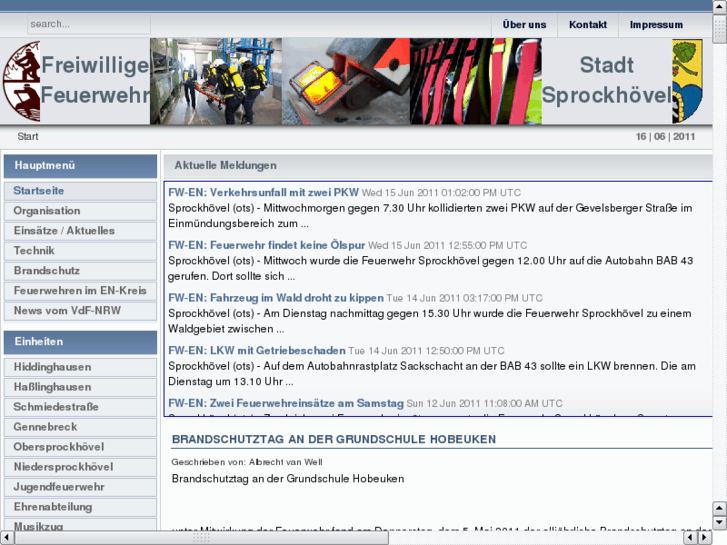Click the Hauptmenü header
The image size is (727, 545).
pyautogui.click(x=80, y=166)
